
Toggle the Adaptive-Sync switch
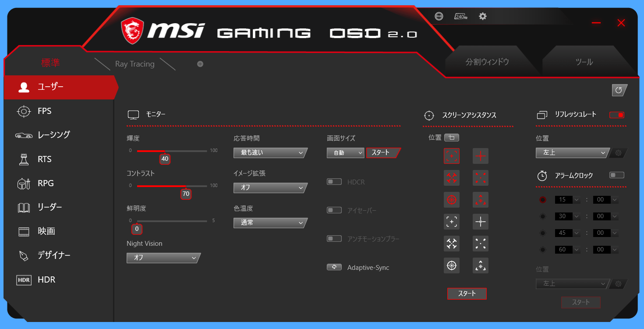(x=334, y=267)
